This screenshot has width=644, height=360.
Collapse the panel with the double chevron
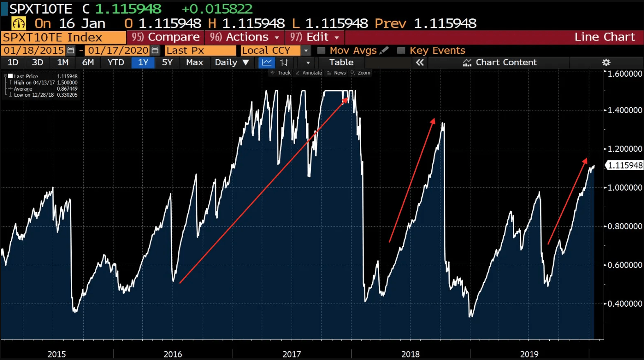pyautogui.click(x=420, y=62)
